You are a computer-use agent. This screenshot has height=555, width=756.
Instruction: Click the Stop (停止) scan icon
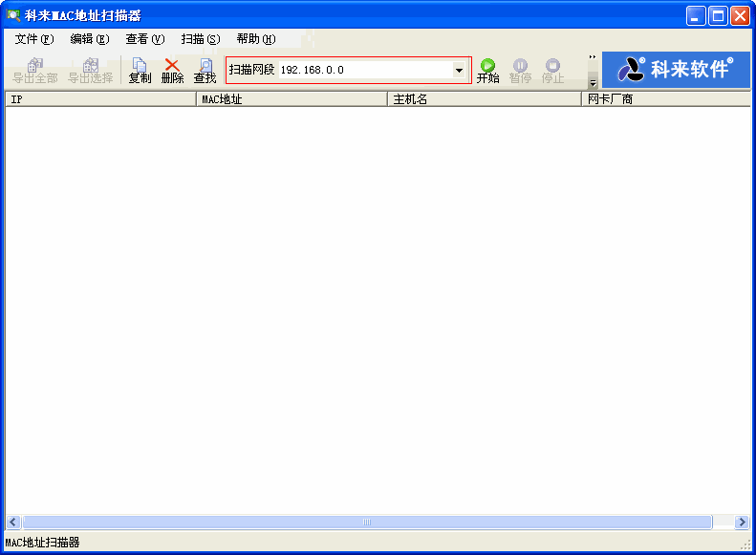(552, 71)
